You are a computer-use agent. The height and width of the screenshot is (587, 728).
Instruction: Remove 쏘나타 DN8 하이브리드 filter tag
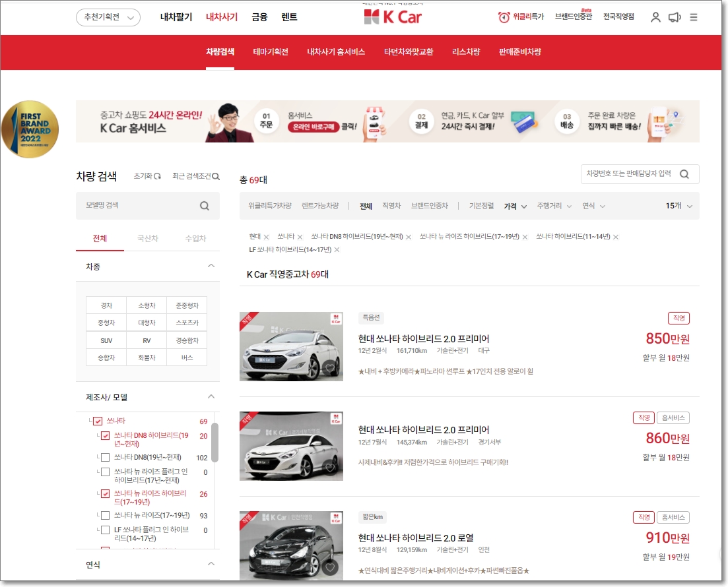[409, 237]
